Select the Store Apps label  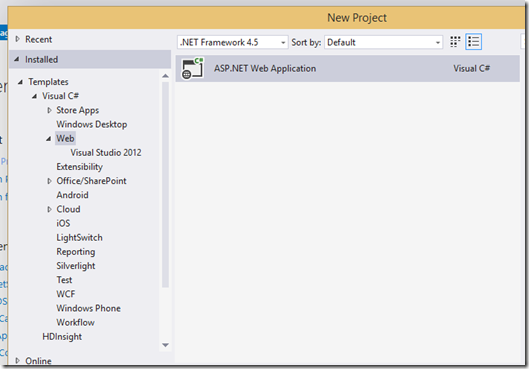pyautogui.click(x=78, y=110)
